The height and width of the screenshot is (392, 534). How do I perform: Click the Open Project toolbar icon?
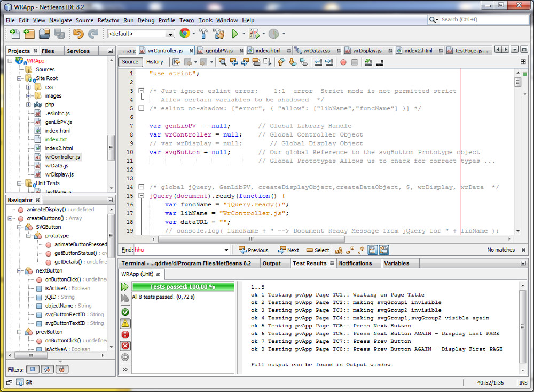tap(44, 34)
